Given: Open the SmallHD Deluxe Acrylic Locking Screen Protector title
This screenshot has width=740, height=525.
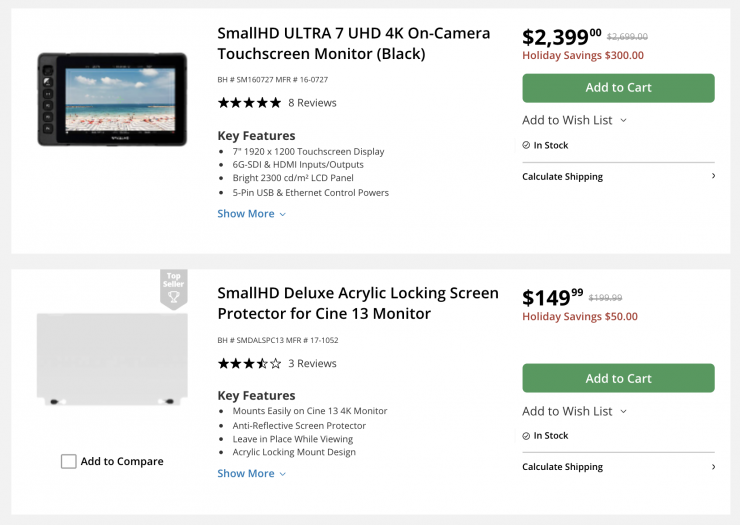Looking at the screenshot, I should click(357, 303).
